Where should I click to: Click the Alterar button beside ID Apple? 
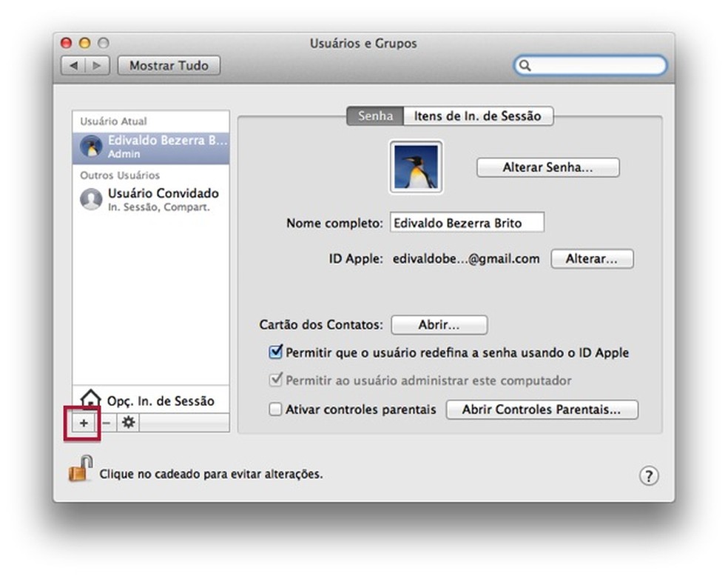[592, 258]
